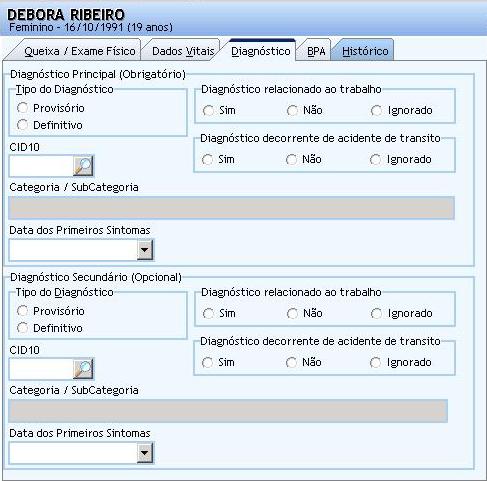Click Categoria / SubCategoria box in Principal
Screen dimensions: 487x481
tap(231, 208)
